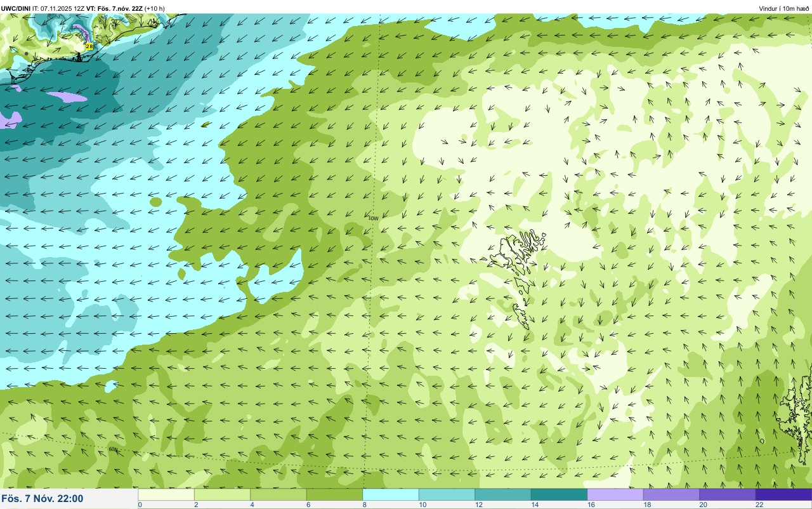Click the dark indigo legend swatch above 22

(x=783, y=494)
